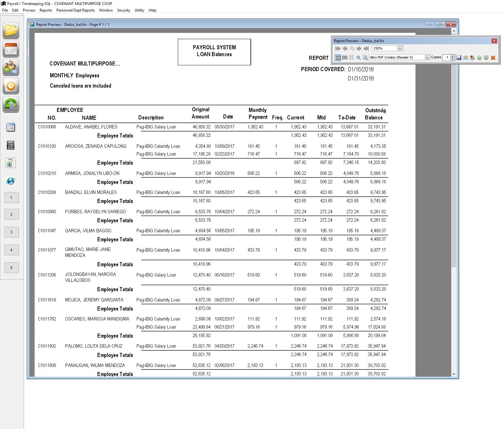Open the calculator icon in the sidebar
The width and height of the screenshot is (504, 429).
11,145
